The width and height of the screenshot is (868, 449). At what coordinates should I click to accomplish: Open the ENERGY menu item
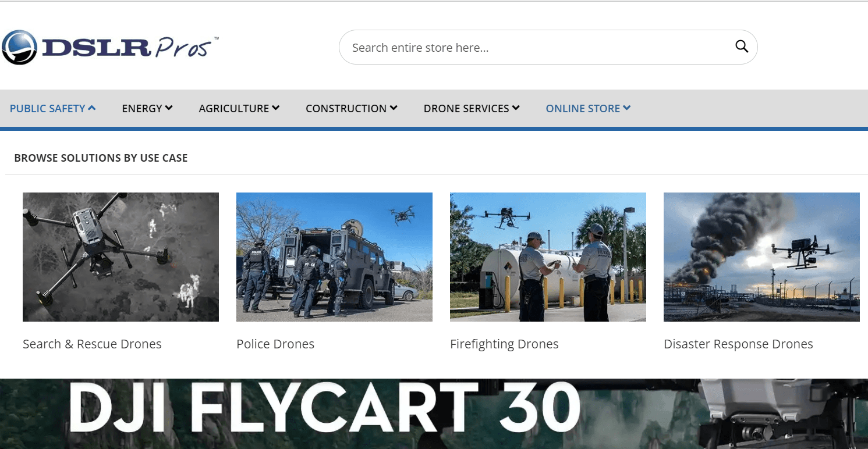(142, 108)
